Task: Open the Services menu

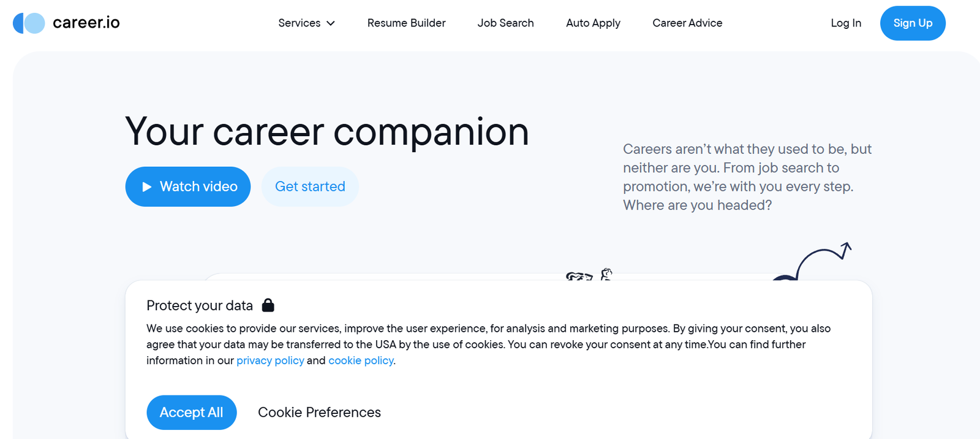Action: (300, 23)
